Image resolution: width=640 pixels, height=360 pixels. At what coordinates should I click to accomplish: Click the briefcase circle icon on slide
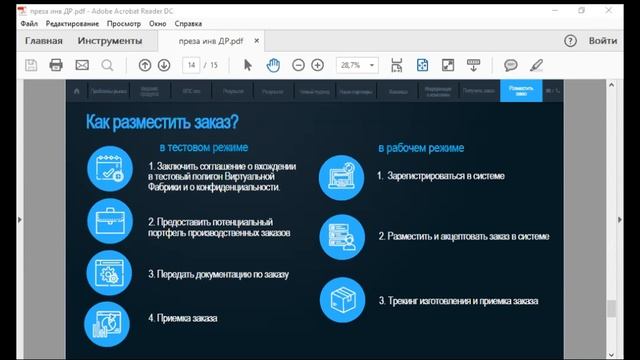coord(110,221)
